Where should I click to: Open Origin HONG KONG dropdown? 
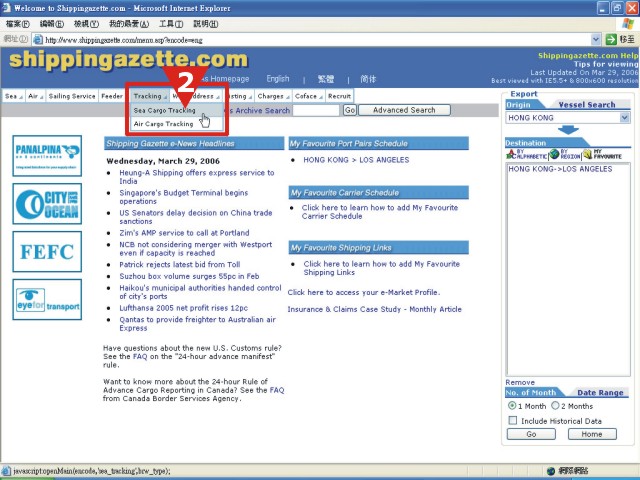coord(624,118)
